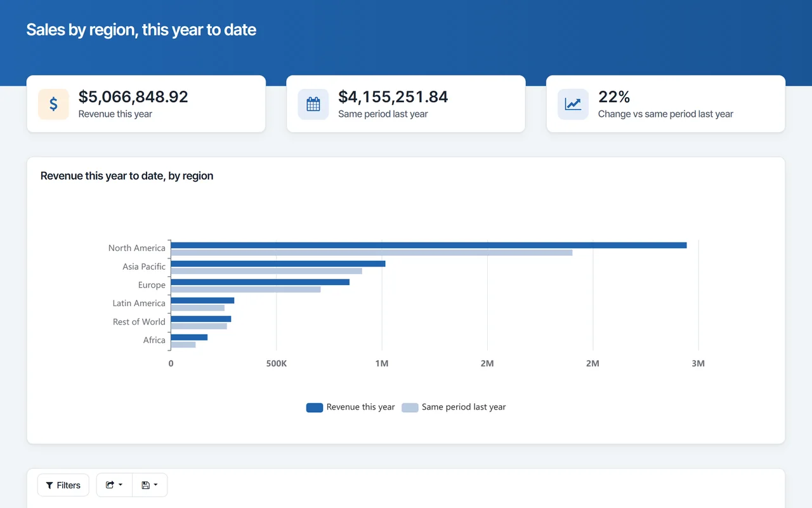Viewport: 812px width, 508px height.
Task: Click the "3M" x-axis tick label
Action: (698, 364)
